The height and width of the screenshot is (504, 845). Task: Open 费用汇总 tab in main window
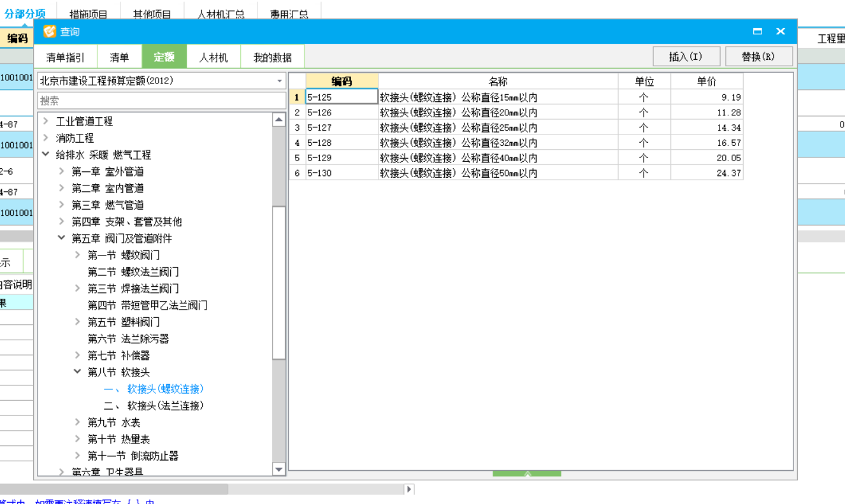[x=289, y=14]
